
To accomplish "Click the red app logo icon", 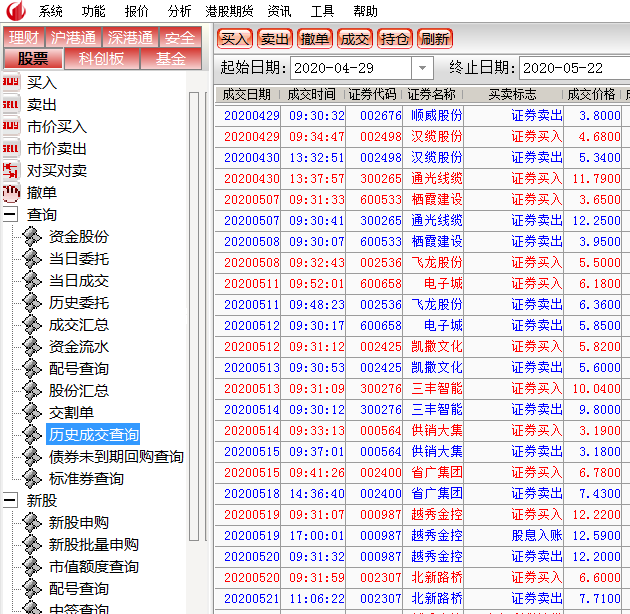I will pos(16,10).
